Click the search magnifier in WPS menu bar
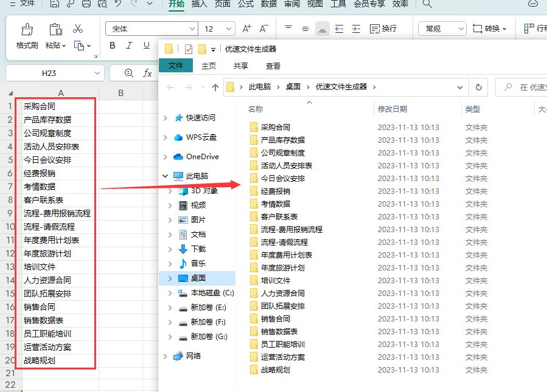Viewport: 547px width, 392px height. [x=427, y=4]
